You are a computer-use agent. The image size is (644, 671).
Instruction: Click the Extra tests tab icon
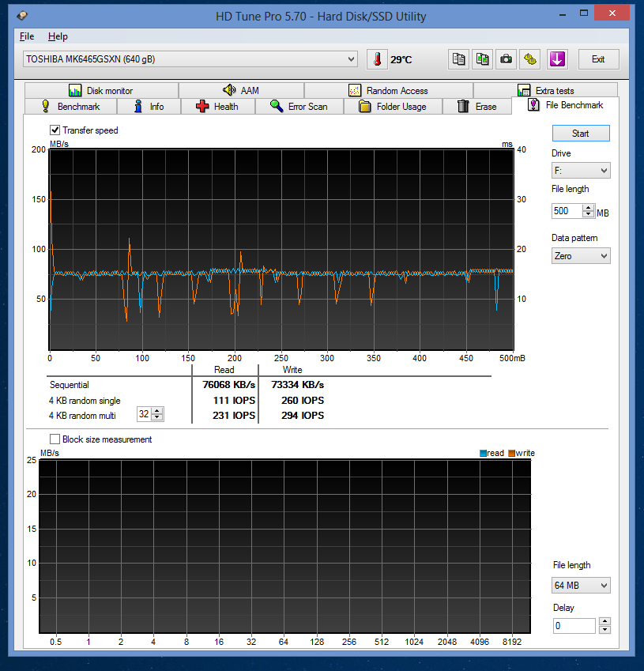click(x=524, y=90)
